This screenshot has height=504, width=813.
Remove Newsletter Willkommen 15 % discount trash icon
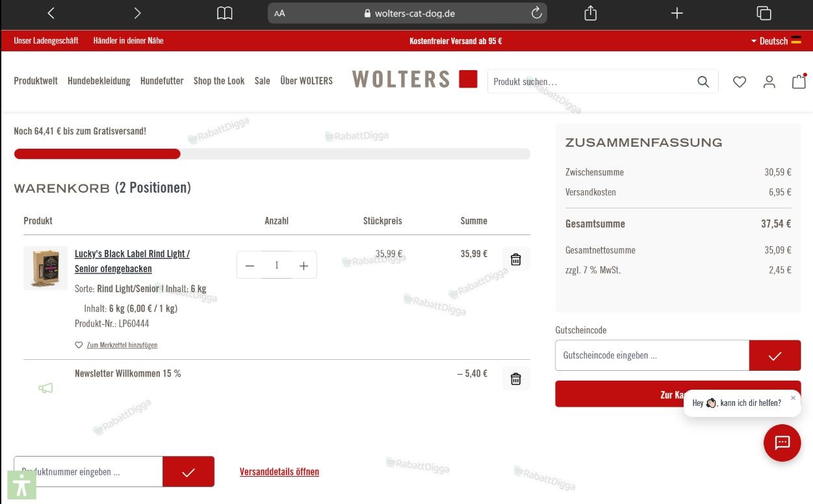point(516,379)
